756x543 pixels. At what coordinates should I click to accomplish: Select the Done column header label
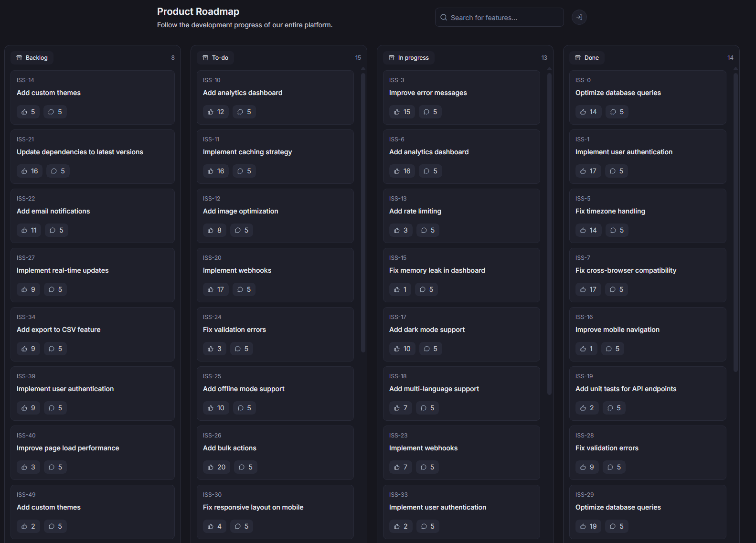[x=592, y=58]
